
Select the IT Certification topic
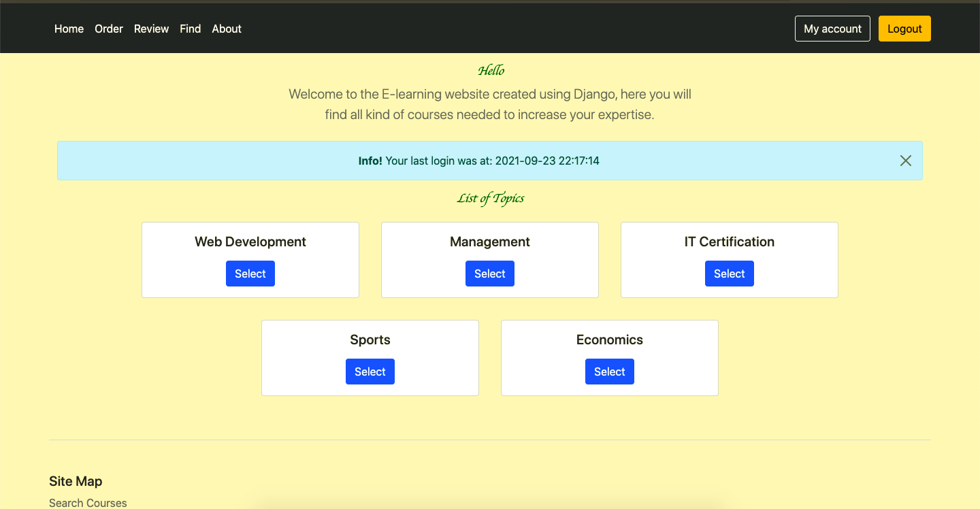729,273
